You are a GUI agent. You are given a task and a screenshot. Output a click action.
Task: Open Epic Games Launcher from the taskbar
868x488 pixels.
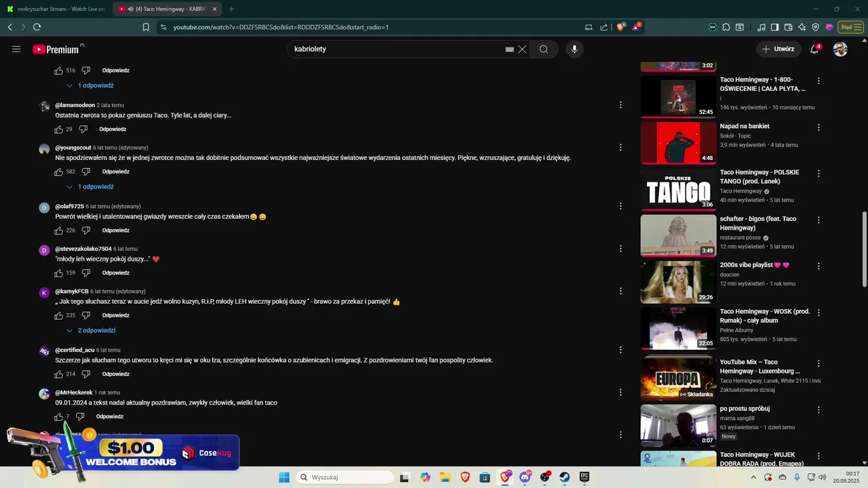(x=584, y=477)
